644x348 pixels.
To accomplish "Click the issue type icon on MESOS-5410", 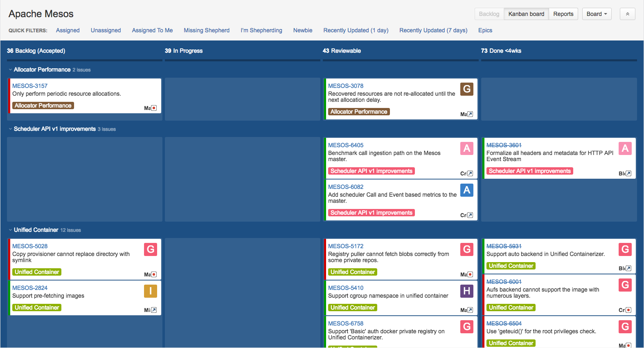I will coord(471,310).
